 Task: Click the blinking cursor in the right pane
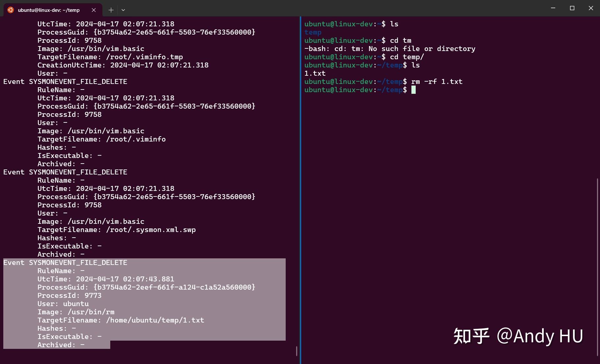point(413,90)
